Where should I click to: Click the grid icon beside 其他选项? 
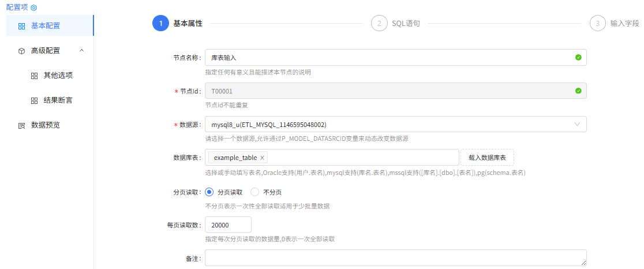(35, 76)
